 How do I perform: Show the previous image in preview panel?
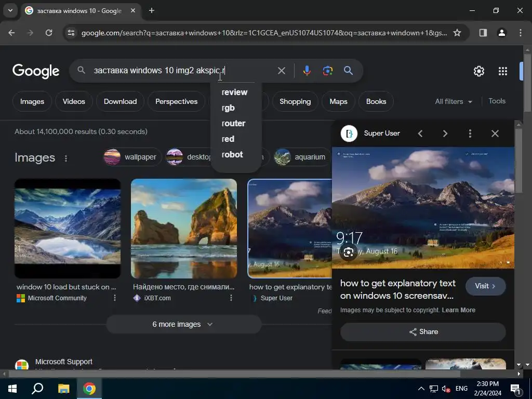coord(420,134)
